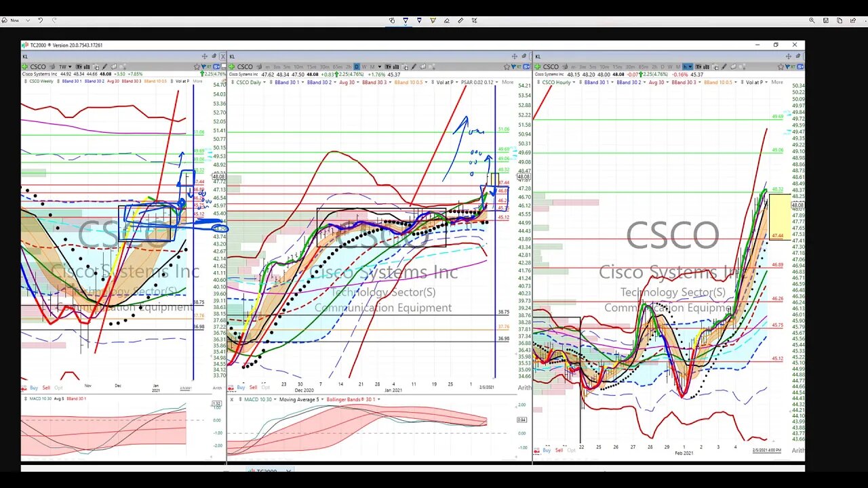Click the move crosshair icon in daily pane
Image resolution: width=868 pixels, height=488 pixels.
(x=514, y=56)
